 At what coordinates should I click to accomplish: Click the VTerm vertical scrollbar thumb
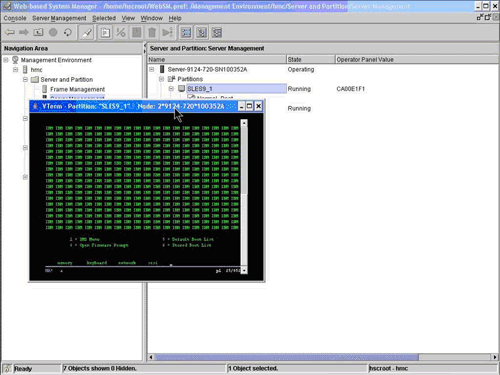[x=244, y=160]
